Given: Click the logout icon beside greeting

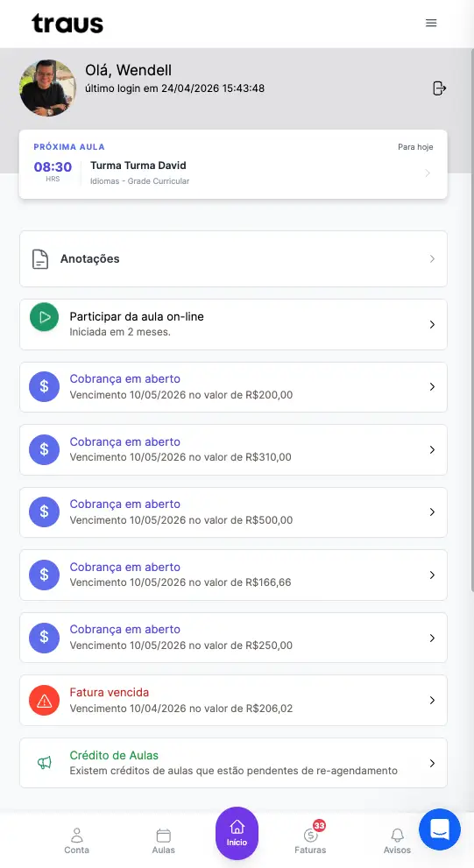Looking at the screenshot, I should pos(439,88).
